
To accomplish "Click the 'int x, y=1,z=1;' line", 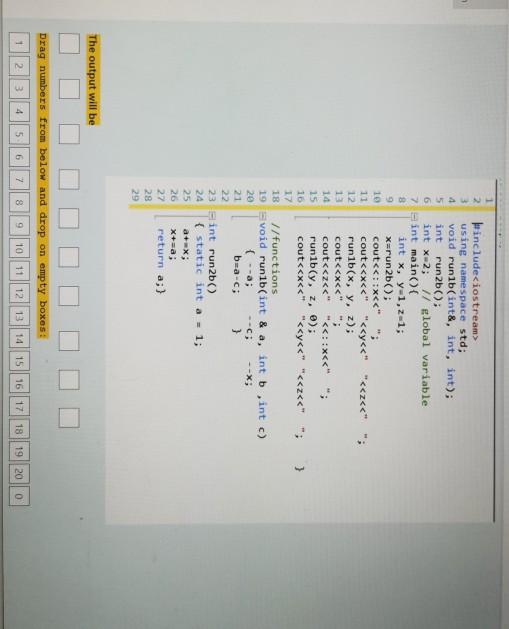I will click(400, 285).
